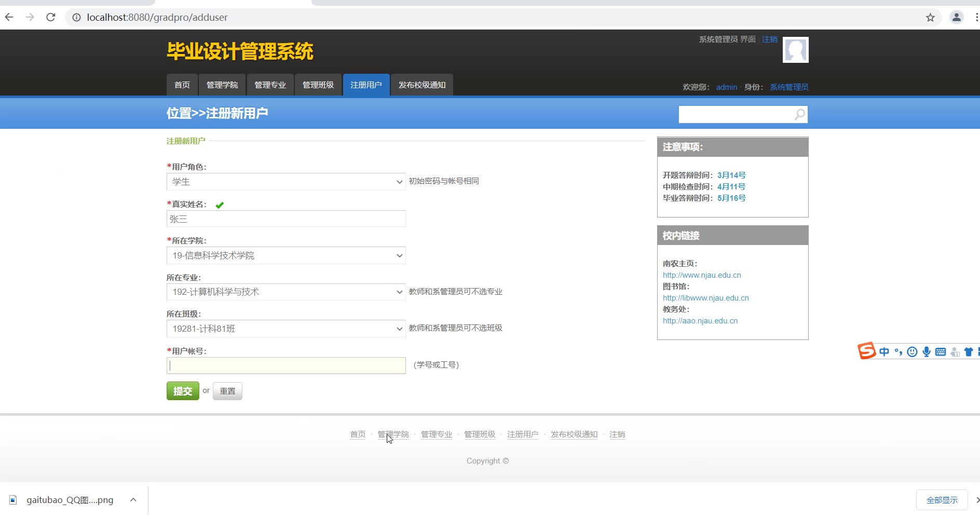This screenshot has height=517, width=980.
Task: Click the magnifier search icon
Action: [x=800, y=114]
